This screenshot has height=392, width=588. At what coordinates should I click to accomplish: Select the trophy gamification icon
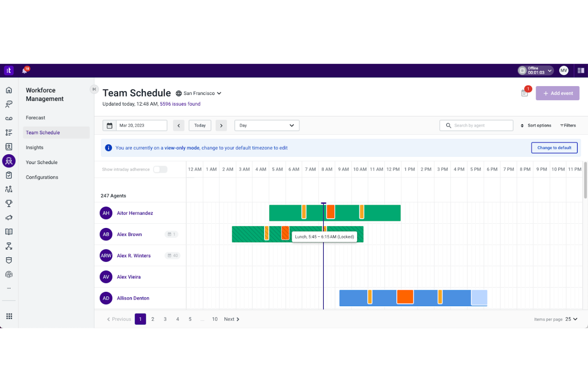tap(9, 203)
